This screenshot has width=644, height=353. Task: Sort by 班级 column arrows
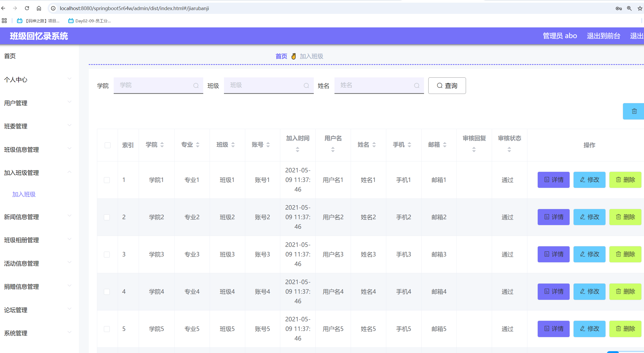(x=233, y=145)
